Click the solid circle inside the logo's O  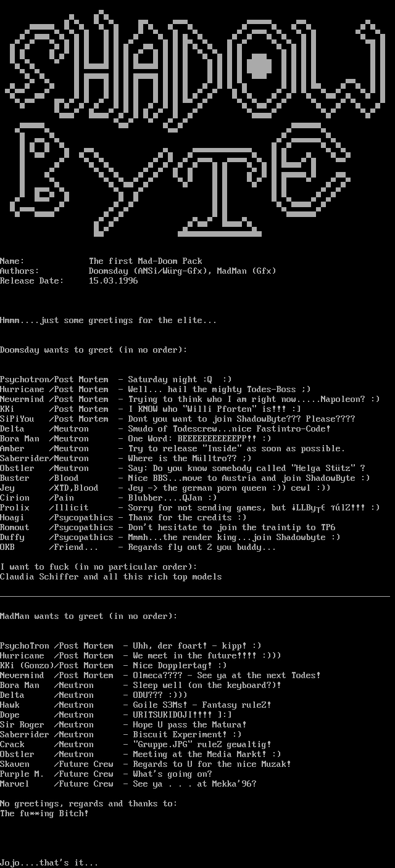coord(260,62)
